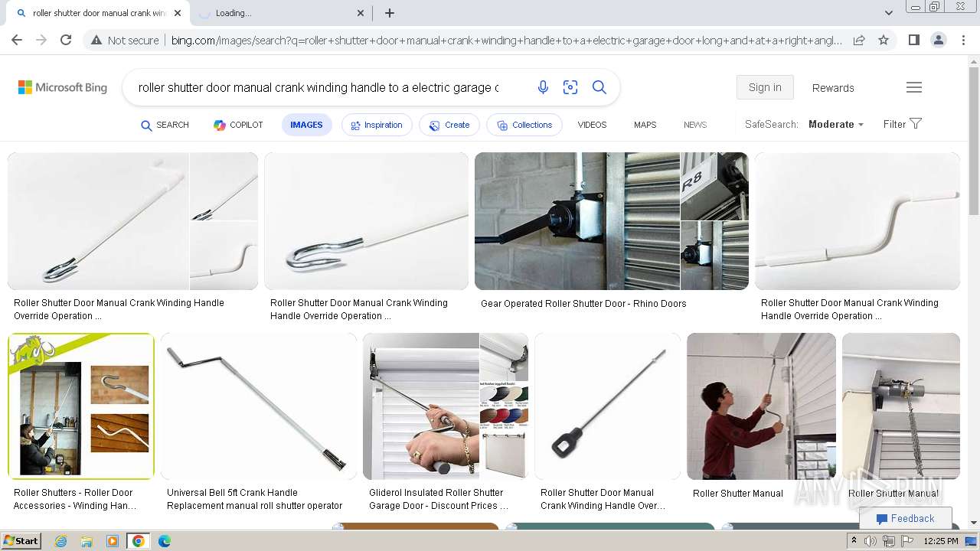
Task: Switch to the NEWS tab
Action: pyautogui.click(x=695, y=125)
